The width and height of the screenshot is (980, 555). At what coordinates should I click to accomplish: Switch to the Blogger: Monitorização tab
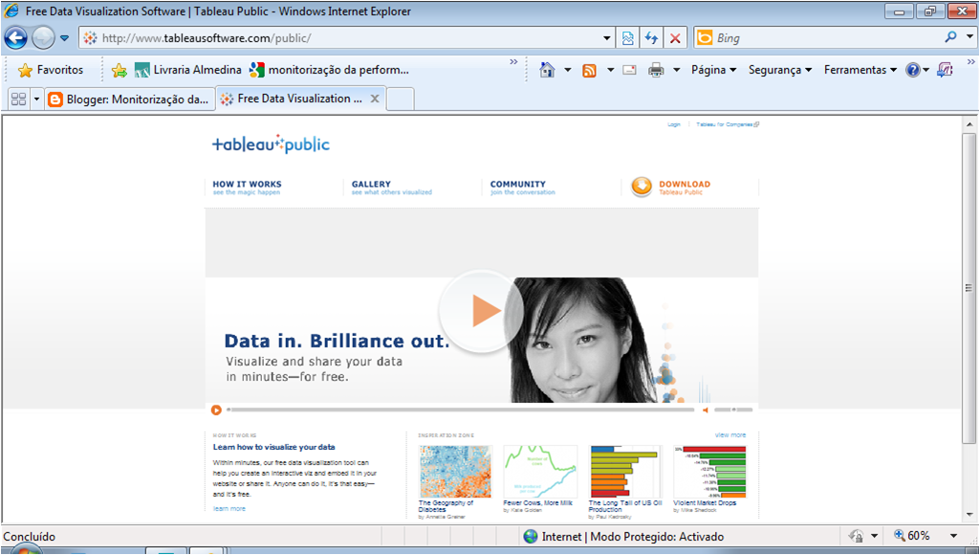tap(129, 99)
